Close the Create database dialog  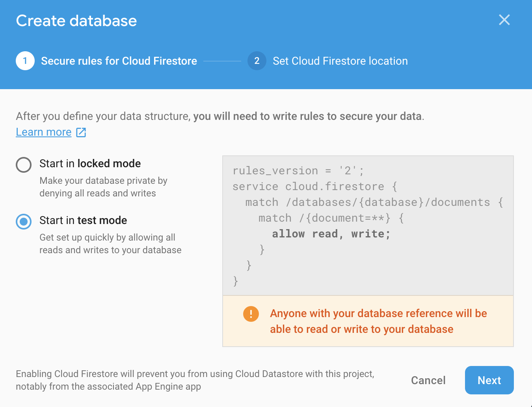pyautogui.click(x=504, y=20)
